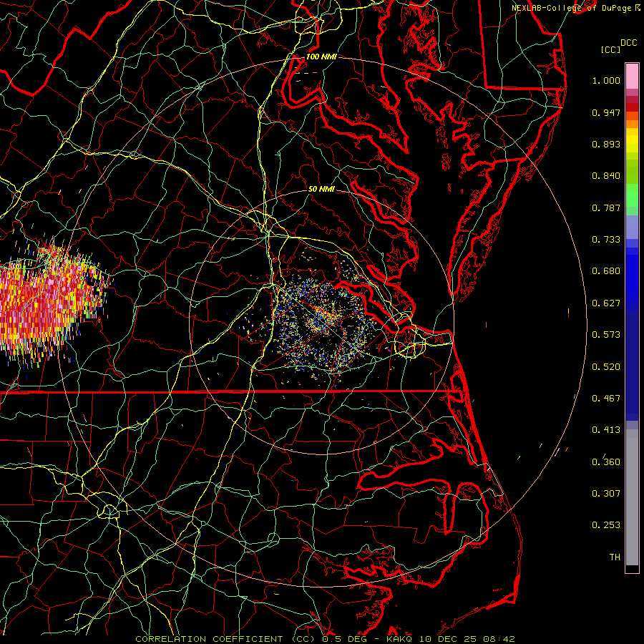Click the gray lower segment of color bar

point(632,497)
